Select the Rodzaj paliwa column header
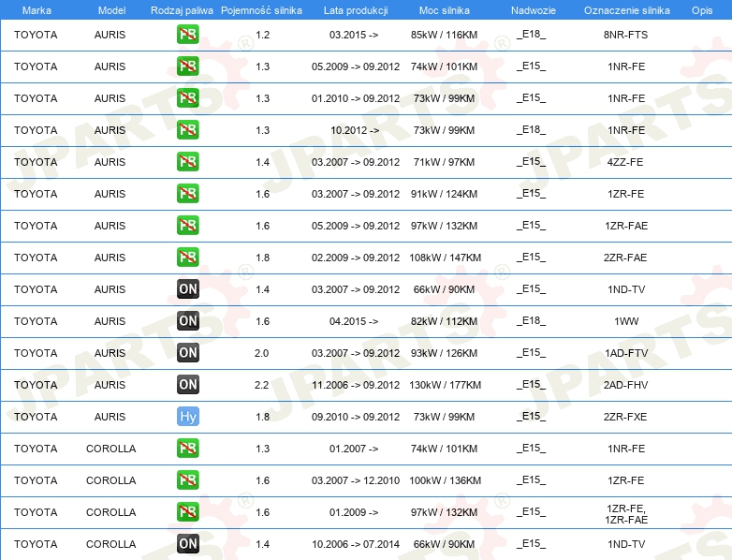This screenshot has height=560, width=732. point(182,10)
